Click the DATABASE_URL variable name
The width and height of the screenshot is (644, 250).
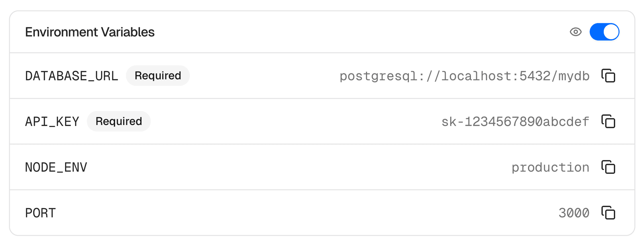pos(71,76)
